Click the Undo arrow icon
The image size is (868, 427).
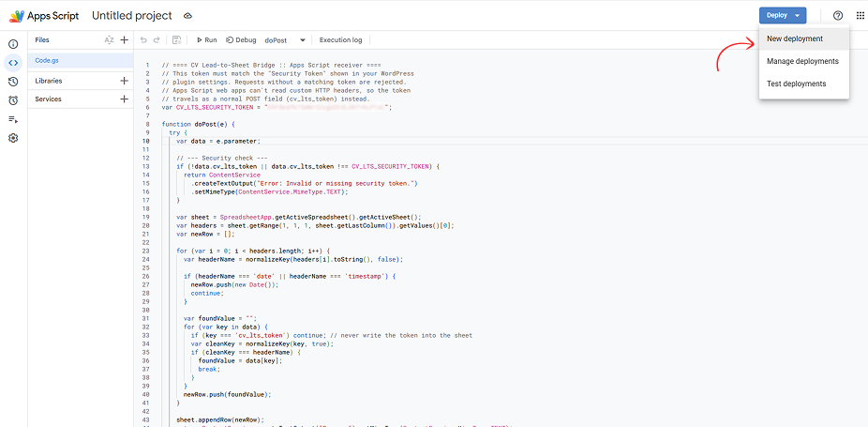coord(144,40)
